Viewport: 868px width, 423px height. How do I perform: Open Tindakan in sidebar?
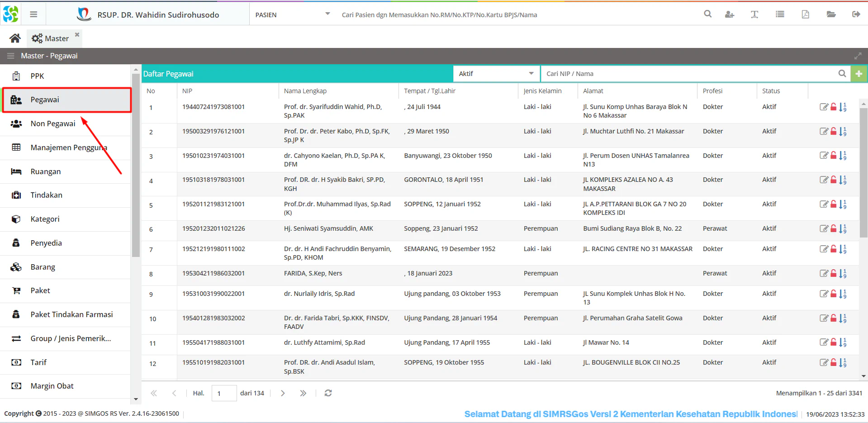66,195
